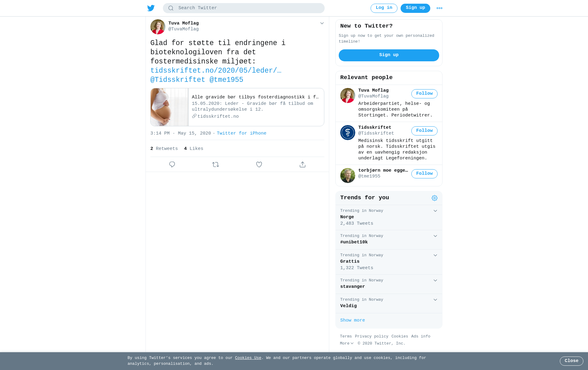Select the Log in button
The height and width of the screenshot is (370, 588).
tap(384, 8)
